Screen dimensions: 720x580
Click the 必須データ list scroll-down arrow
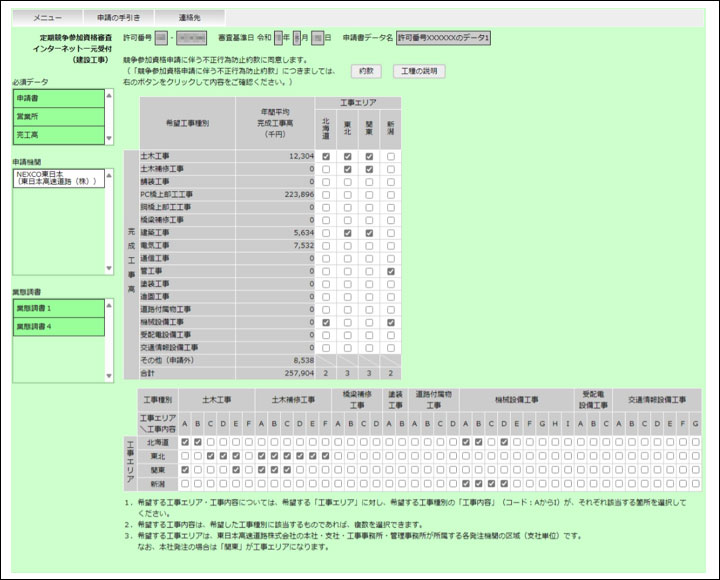click(109, 138)
